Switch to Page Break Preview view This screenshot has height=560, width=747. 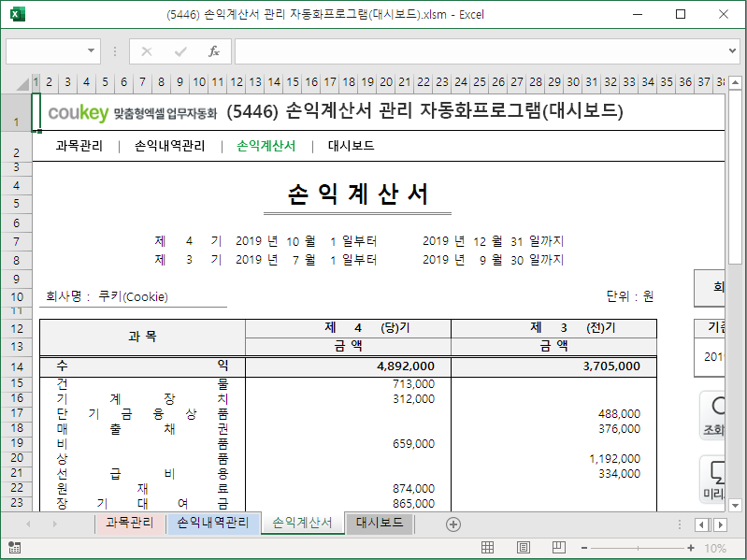point(559,548)
